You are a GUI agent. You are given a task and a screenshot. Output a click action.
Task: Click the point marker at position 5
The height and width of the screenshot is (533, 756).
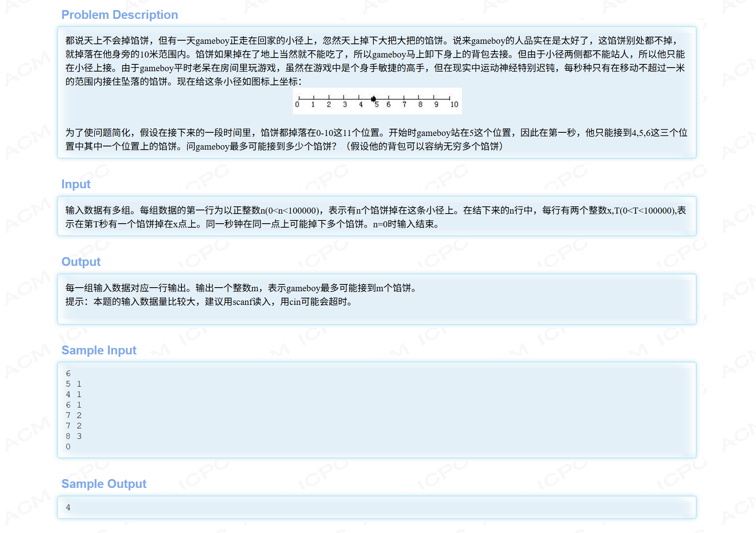(373, 98)
